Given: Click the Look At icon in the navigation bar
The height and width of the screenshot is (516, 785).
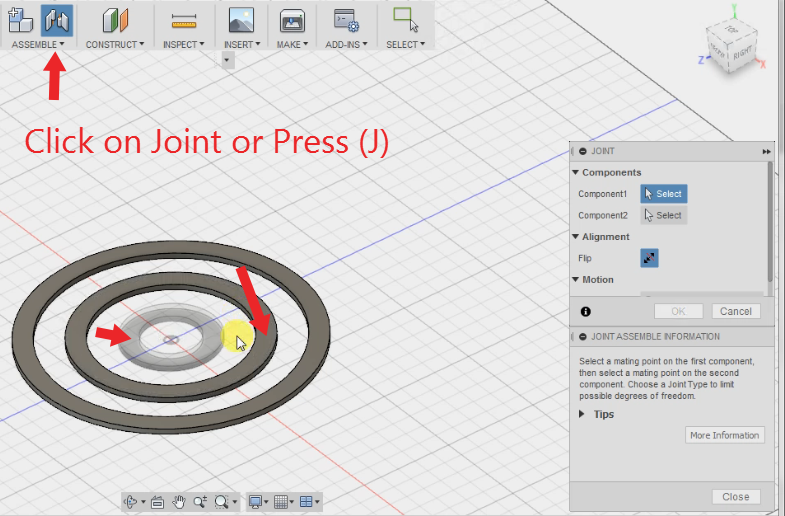Looking at the screenshot, I should point(157,501).
